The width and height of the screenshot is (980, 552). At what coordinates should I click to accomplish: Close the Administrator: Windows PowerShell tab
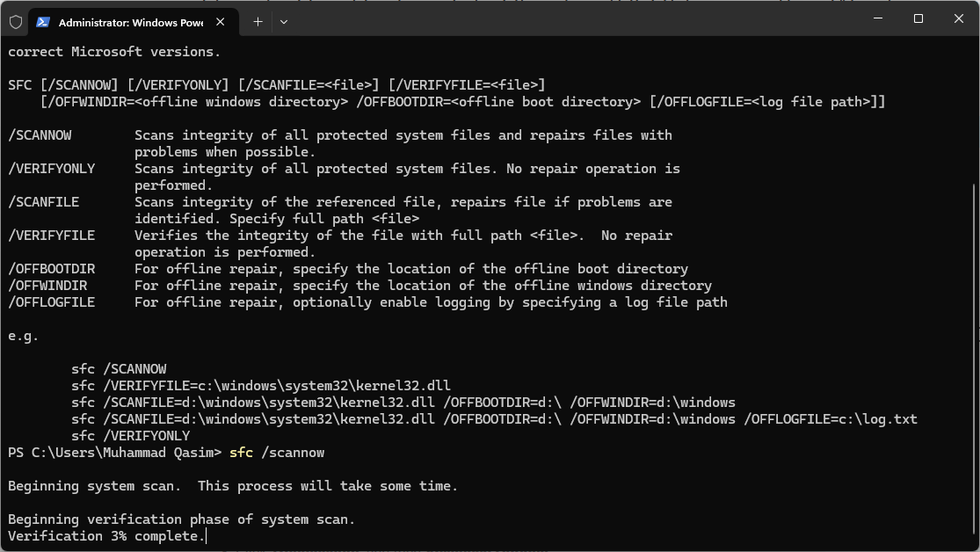(222, 21)
